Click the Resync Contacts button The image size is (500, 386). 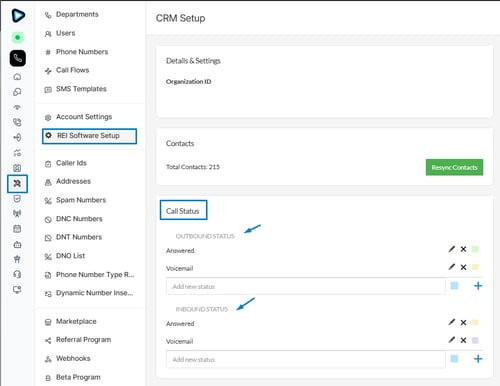454,167
